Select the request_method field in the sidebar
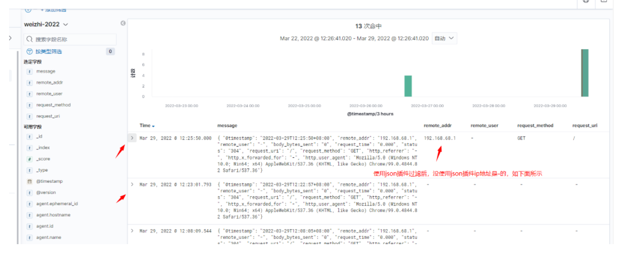Screen dimensions: 644x266 53,105
